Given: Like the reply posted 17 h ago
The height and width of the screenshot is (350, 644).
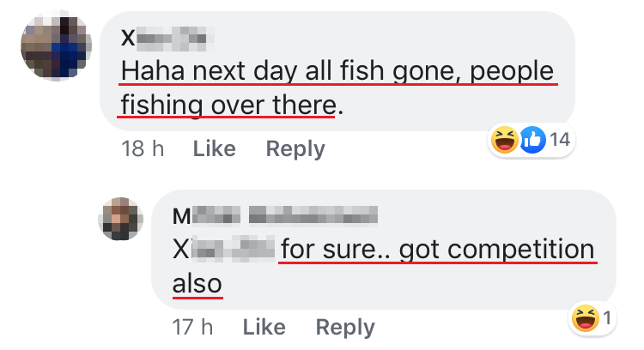Looking at the screenshot, I should point(264,327).
